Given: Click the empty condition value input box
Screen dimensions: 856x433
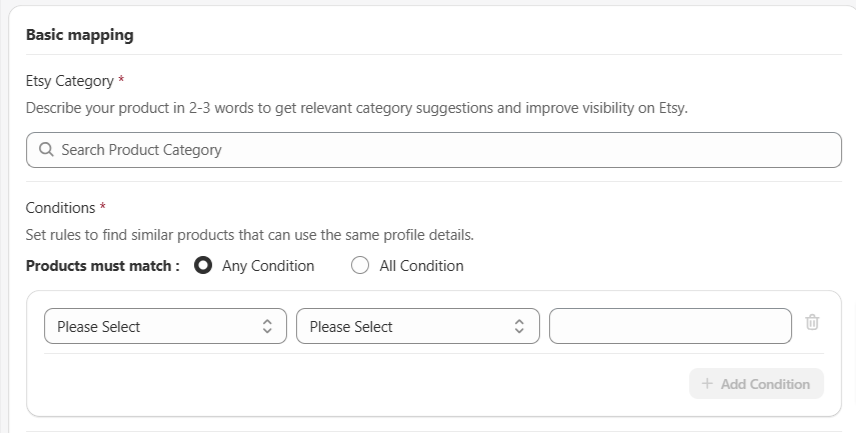Looking at the screenshot, I should 670,326.
